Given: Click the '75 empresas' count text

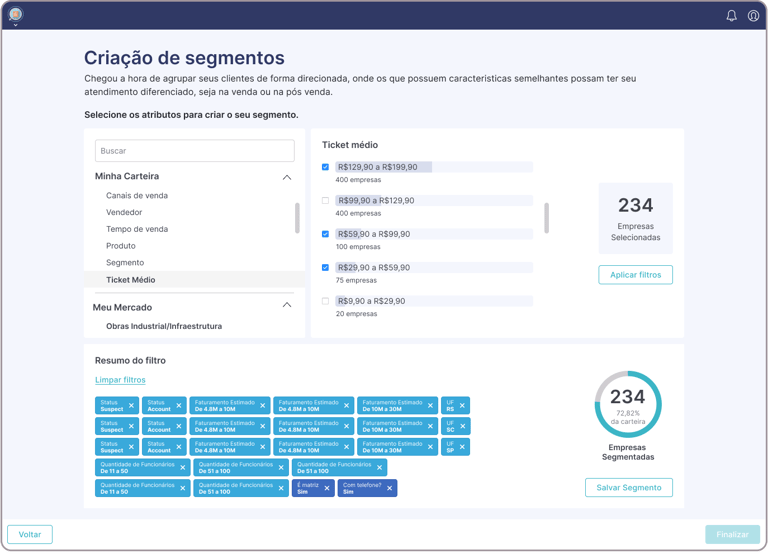Looking at the screenshot, I should (x=356, y=280).
